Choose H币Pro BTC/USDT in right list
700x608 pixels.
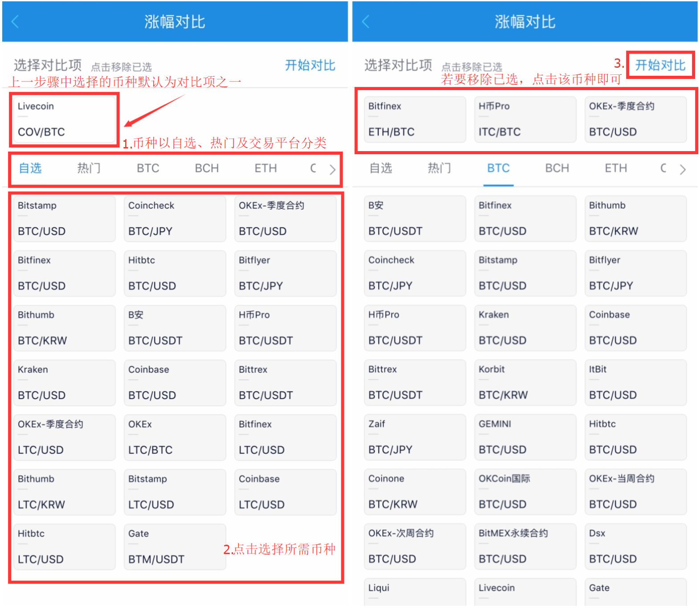coord(415,328)
